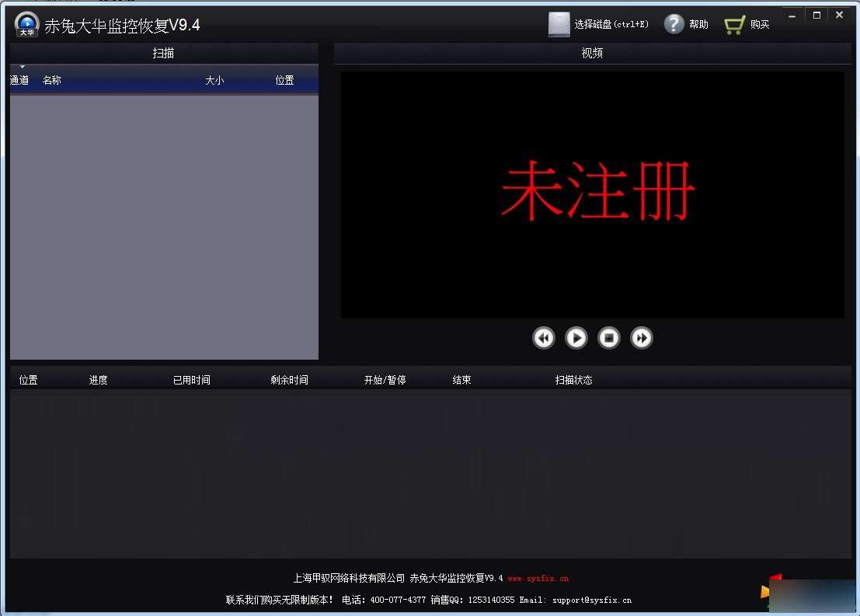
Task: Click the phone number 400-077-4377
Action: coord(398,600)
